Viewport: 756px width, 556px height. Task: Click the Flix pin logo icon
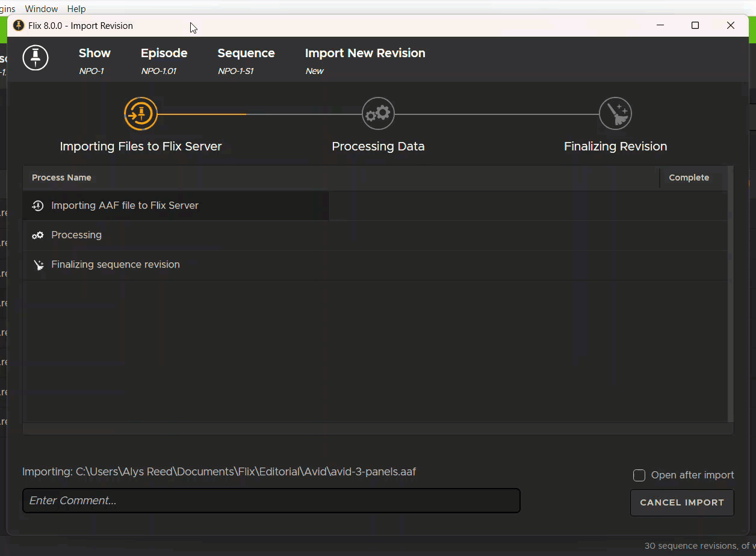pos(36,58)
